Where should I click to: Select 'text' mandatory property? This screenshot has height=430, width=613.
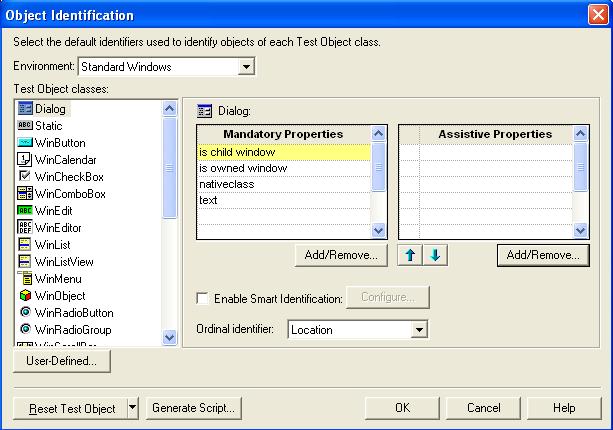coord(284,200)
